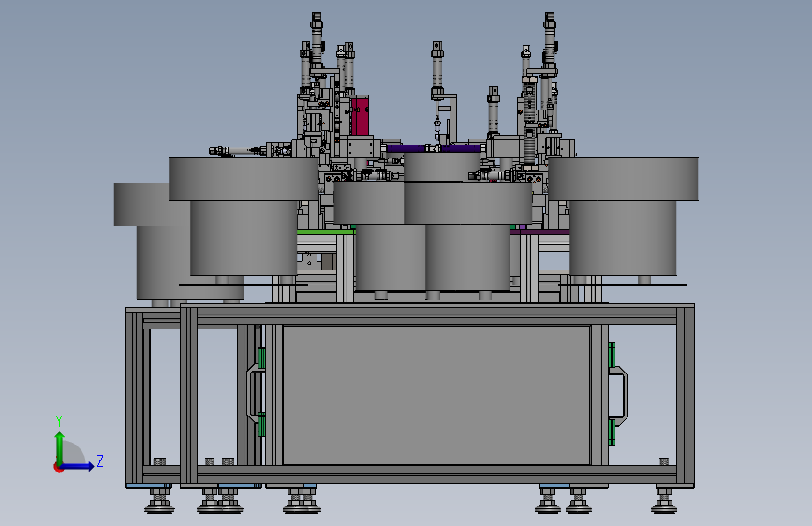
Task: Select the leftmost leveling foot under the frame
Action: coord(159,501)
